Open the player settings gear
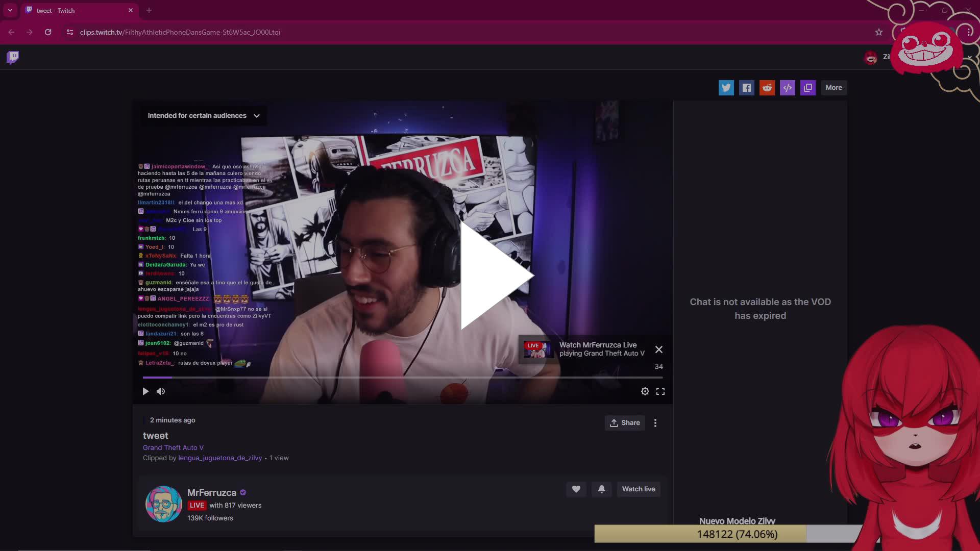 click(645, 391)
